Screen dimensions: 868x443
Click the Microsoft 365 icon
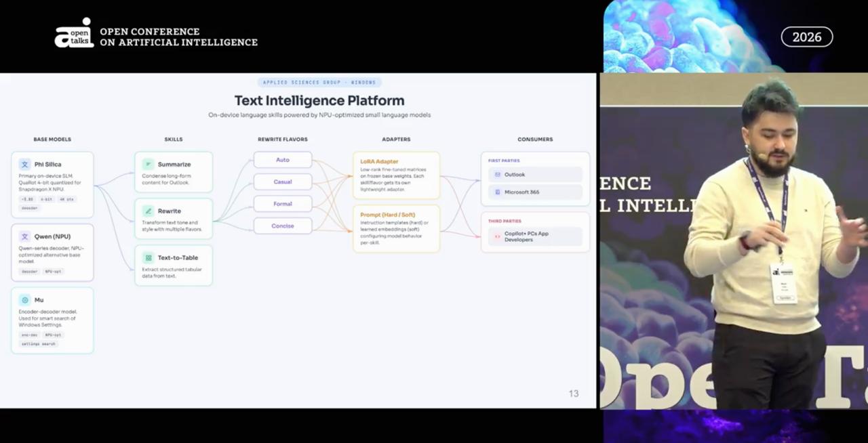[x=498, y=192]
